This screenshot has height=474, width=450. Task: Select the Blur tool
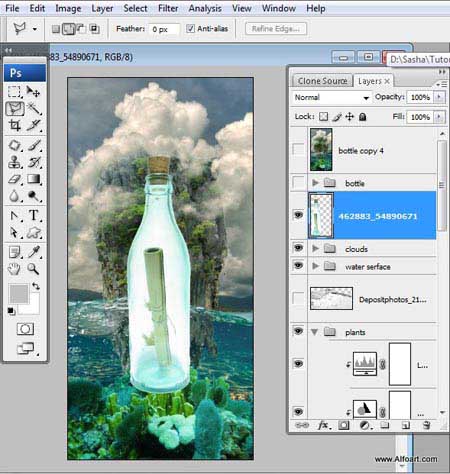coord(14,196)
